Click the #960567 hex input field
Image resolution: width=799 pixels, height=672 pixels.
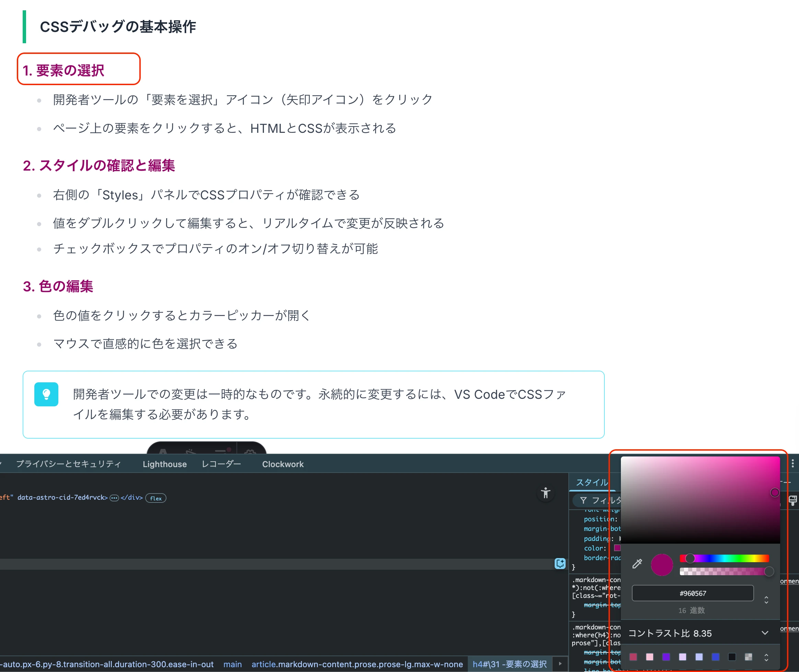pyautogui.click(x=692, y=593)
